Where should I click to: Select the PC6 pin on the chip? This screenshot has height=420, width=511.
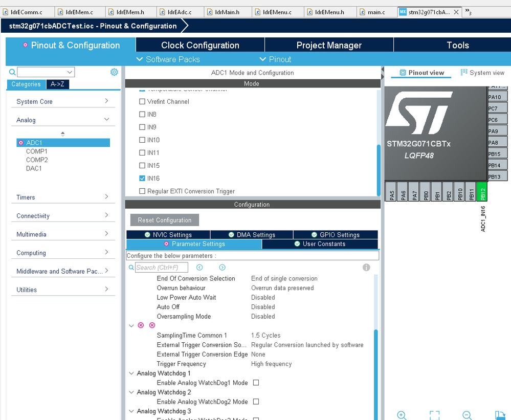[497, 120]
